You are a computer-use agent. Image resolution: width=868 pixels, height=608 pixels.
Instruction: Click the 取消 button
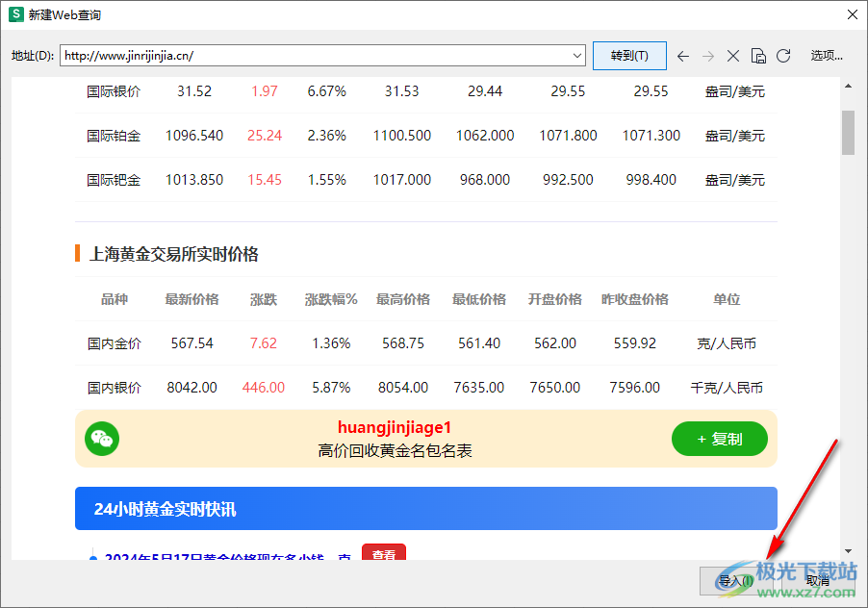coord(818,581)
